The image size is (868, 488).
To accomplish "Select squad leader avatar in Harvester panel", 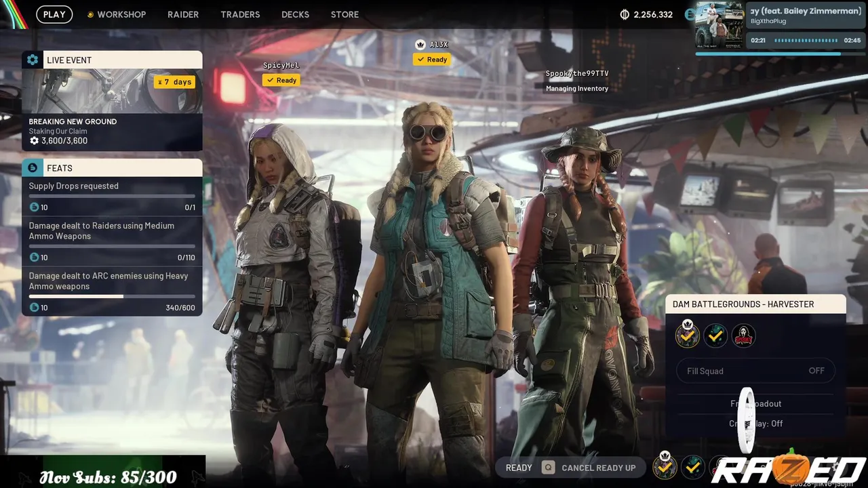I will pyautogui.click(x=688, y=335).
